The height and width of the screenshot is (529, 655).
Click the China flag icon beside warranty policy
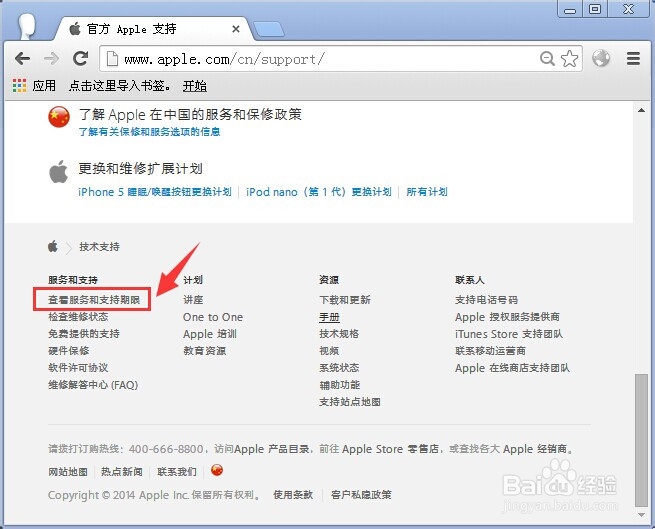59,117
